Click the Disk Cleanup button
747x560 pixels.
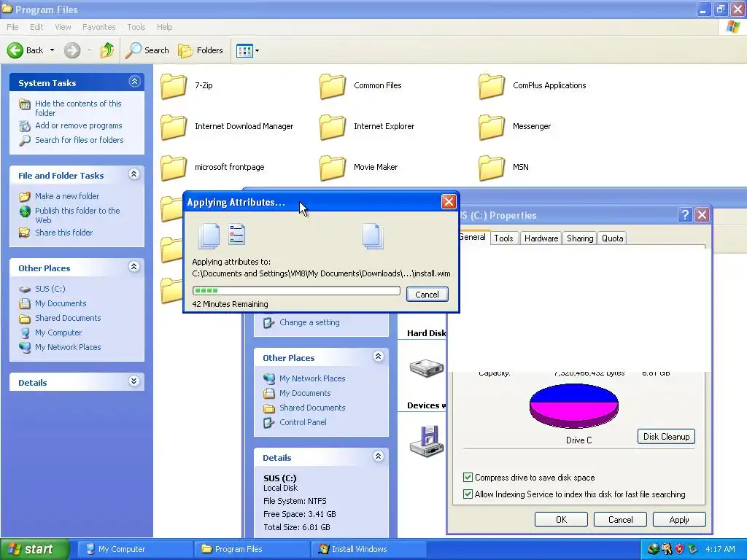666,437
